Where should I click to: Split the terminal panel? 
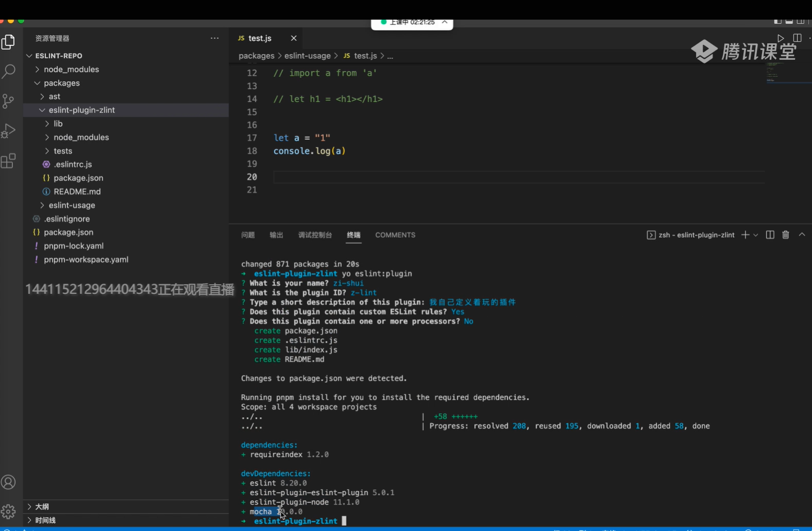pos(770,235)
